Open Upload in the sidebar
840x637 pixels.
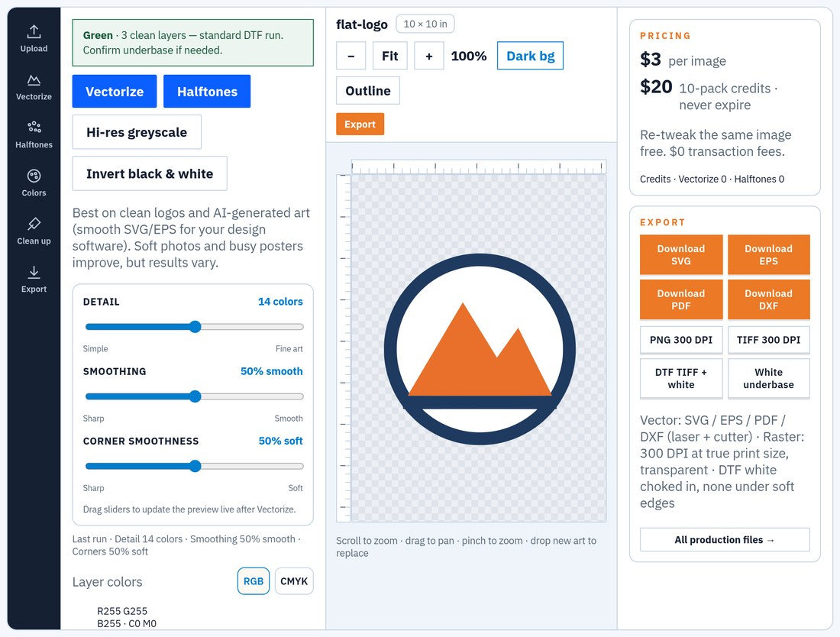click(34, 39)
